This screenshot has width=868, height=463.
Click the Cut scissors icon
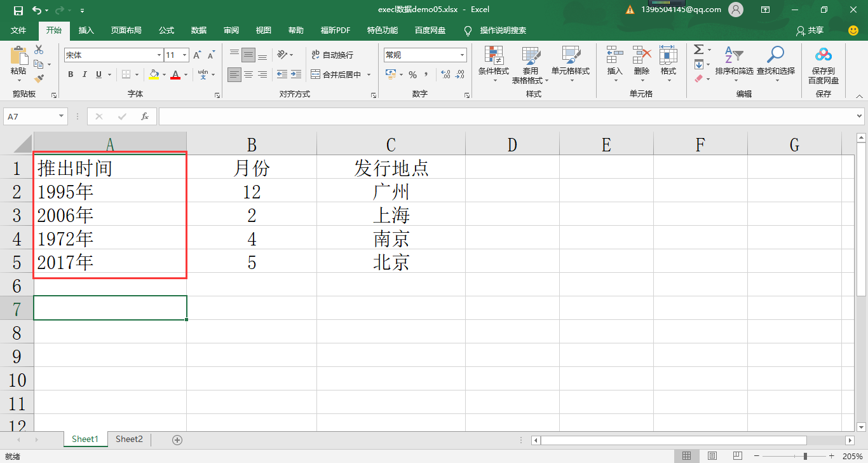coord(39,50)
